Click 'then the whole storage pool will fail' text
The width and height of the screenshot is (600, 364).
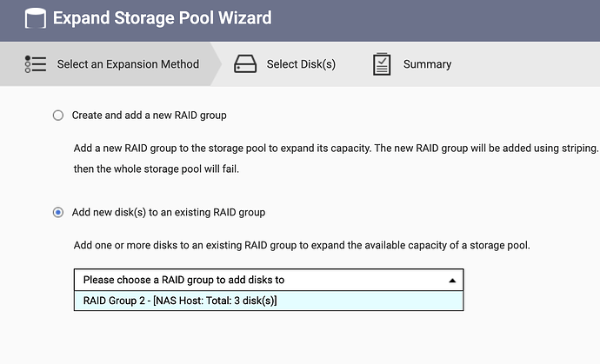pyautogui.click(x=156, y=169)
